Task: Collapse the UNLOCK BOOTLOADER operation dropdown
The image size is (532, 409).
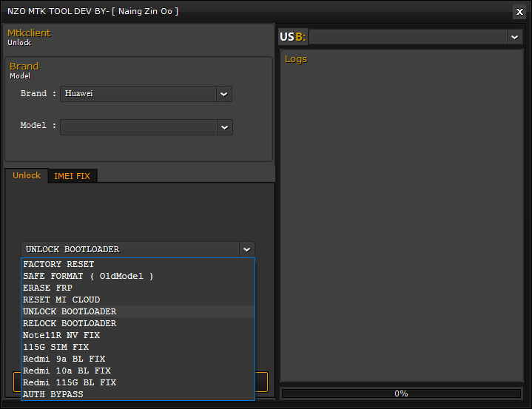Action: (x=246, y=249)
